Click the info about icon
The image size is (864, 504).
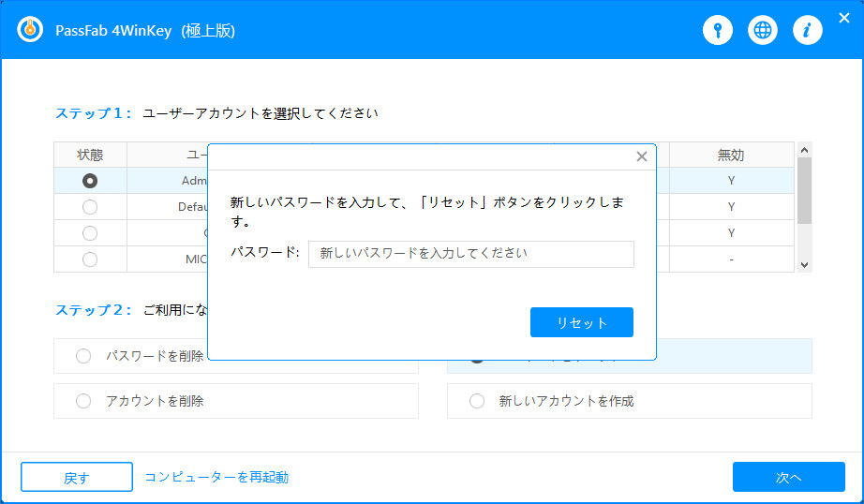click(x=807, y=30)
